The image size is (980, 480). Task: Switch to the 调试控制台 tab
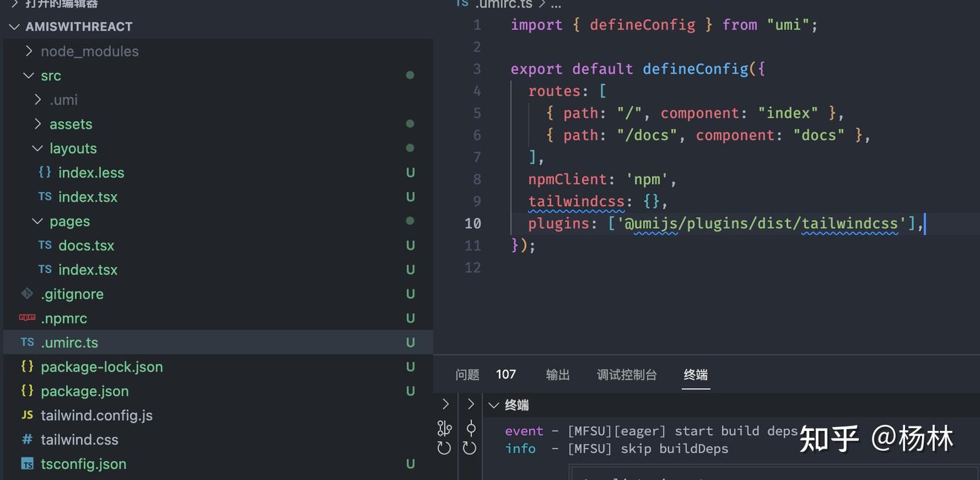[x=626, y=374]
